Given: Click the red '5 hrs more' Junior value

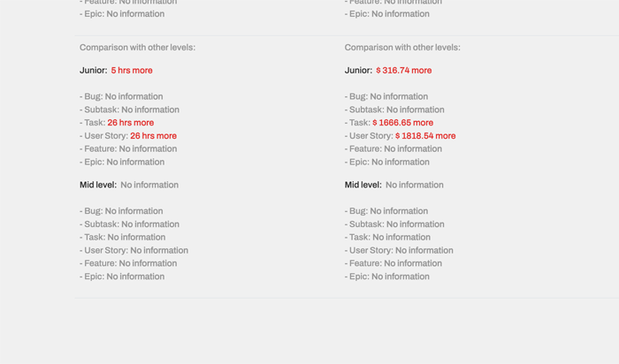Looking at the screenshot, I should coord(132,71).
